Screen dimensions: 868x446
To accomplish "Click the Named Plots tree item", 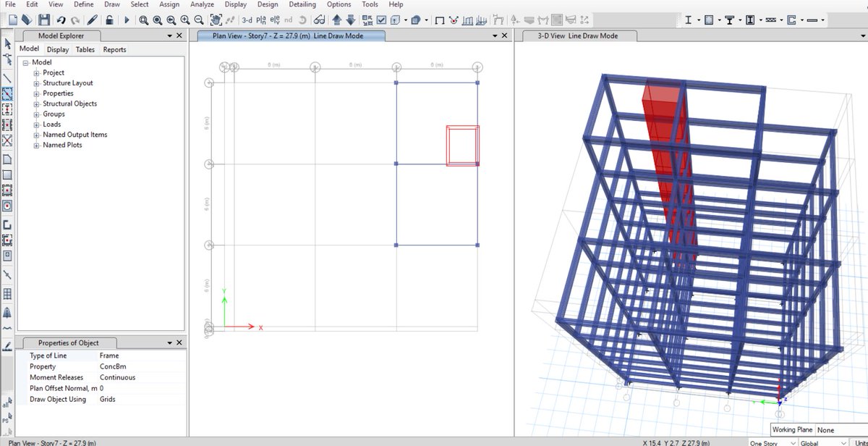I will (62, 145).
